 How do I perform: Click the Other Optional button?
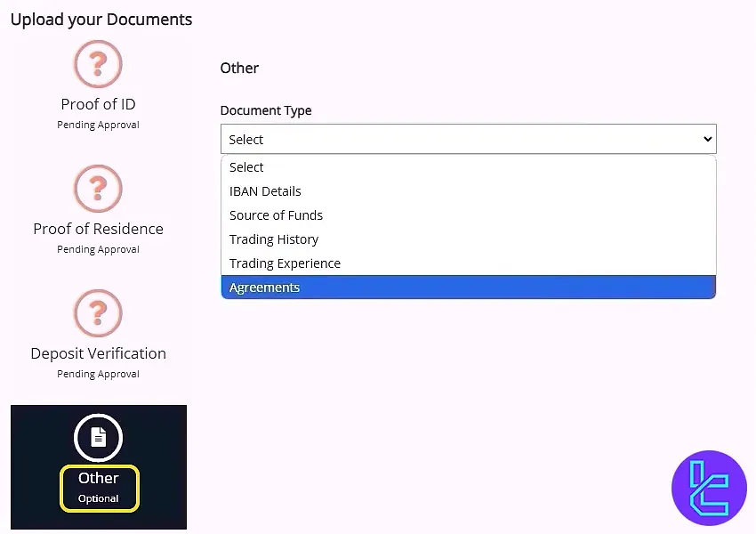99,488
